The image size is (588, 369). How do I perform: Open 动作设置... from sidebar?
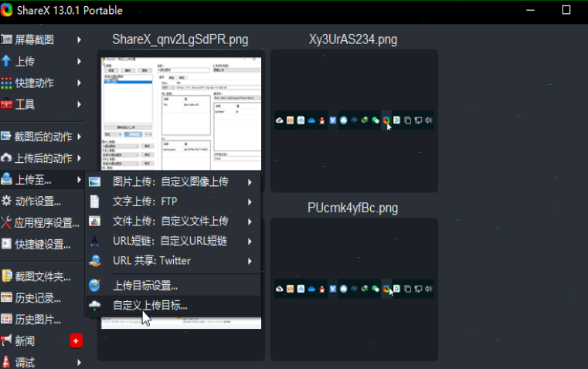[x=42, y=201]
